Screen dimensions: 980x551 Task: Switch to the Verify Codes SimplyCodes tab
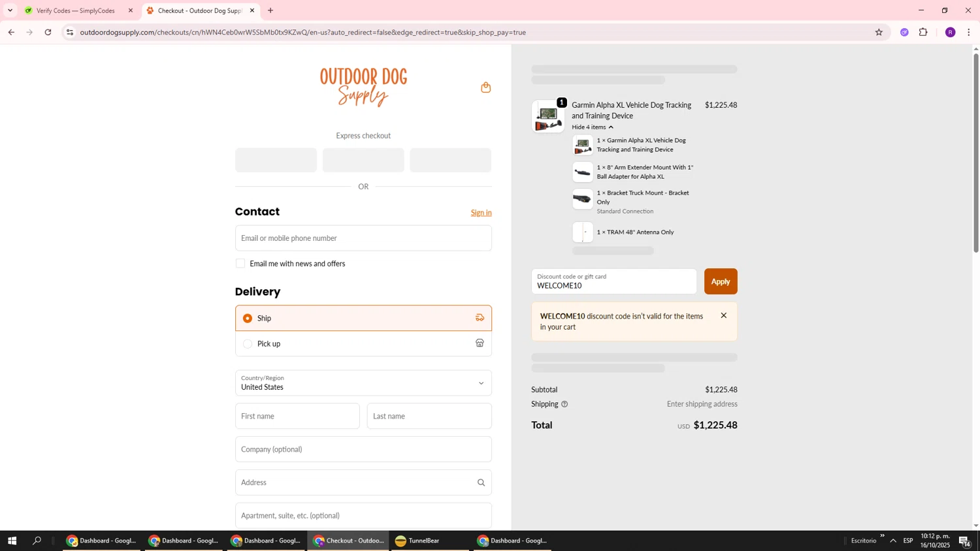pyautogui.click(x=77, y=10)
